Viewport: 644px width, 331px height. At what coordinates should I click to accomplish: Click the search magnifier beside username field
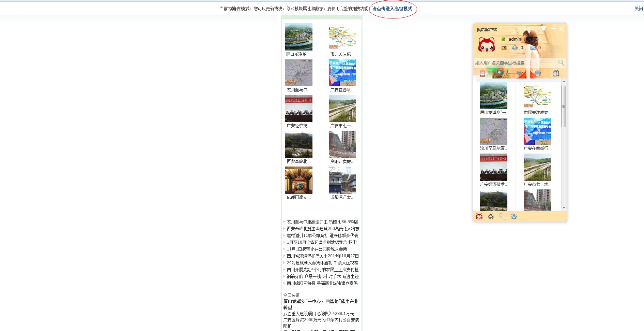561,63
